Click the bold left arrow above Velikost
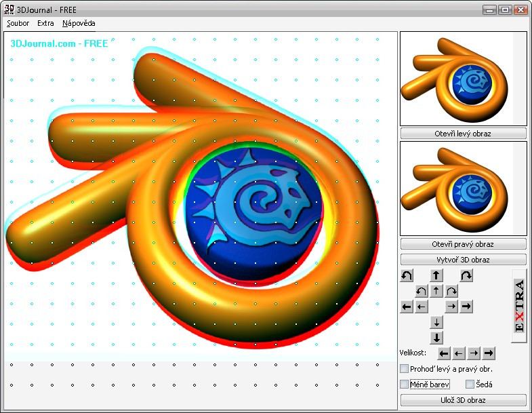The image size is (532, 413). coord(407,307)
